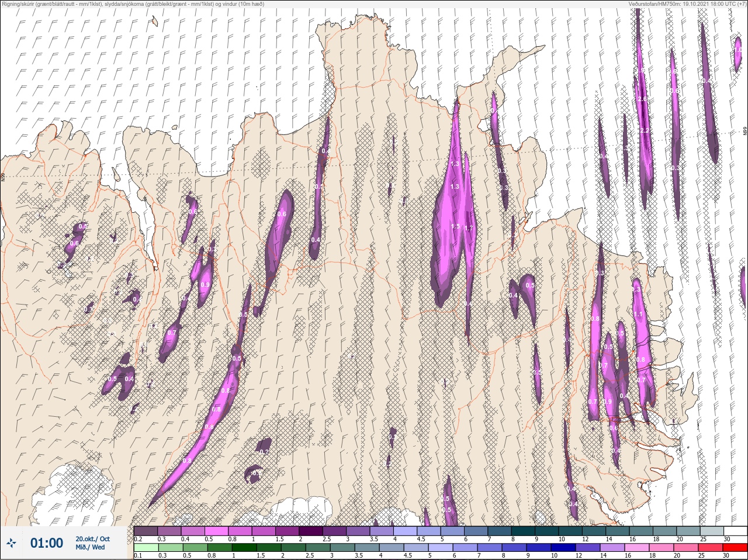Select the bright pink swatch labeled 0.5 in top legend row
Screen dimensions: 748x560
[x=217, y=531]
